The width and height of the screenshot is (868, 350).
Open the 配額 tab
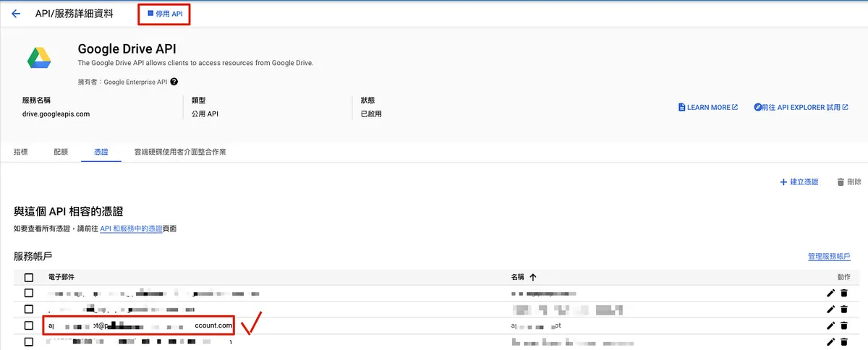61,152
